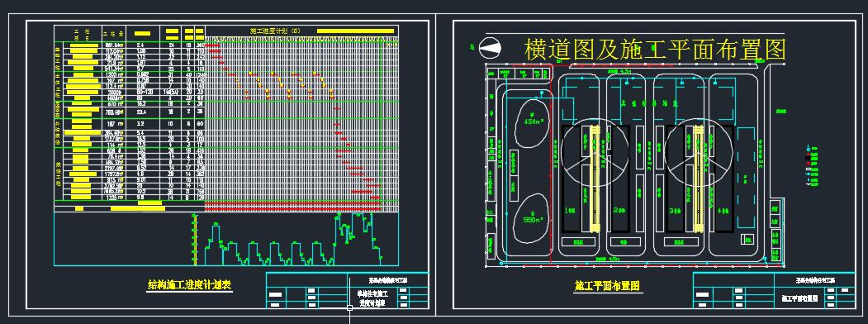Click the 单栋住宅施工进度计划表 title block text
This screenshot has height=324, width=868.
[x=372, y=298]
